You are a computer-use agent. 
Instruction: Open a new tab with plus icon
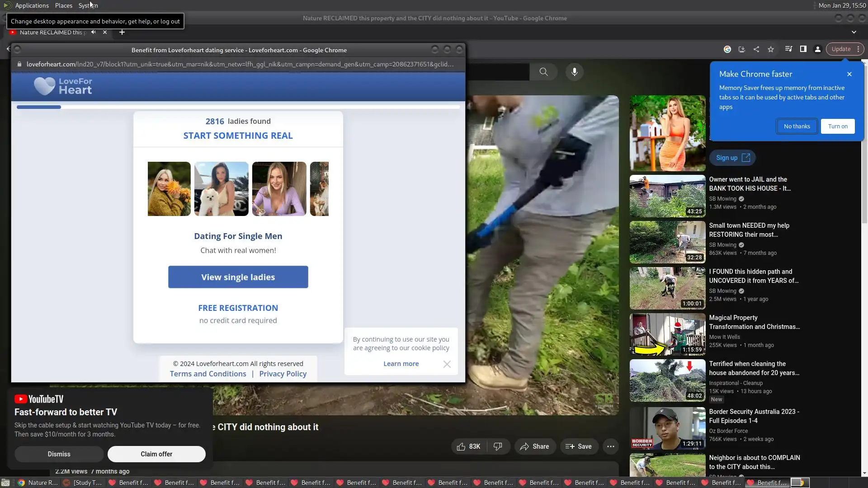[x=122, y=32]
